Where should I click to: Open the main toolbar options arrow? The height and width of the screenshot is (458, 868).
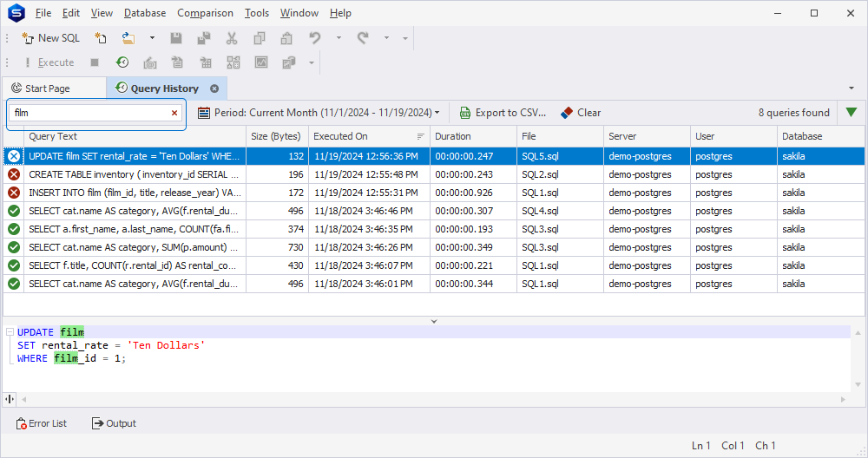pyautogui.click(x=405, y=38)
